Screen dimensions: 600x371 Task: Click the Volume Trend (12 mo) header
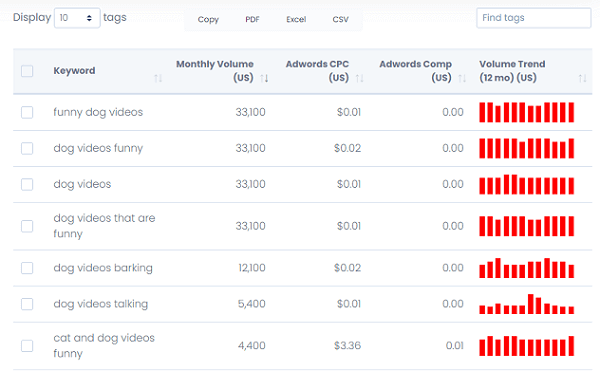512,71
